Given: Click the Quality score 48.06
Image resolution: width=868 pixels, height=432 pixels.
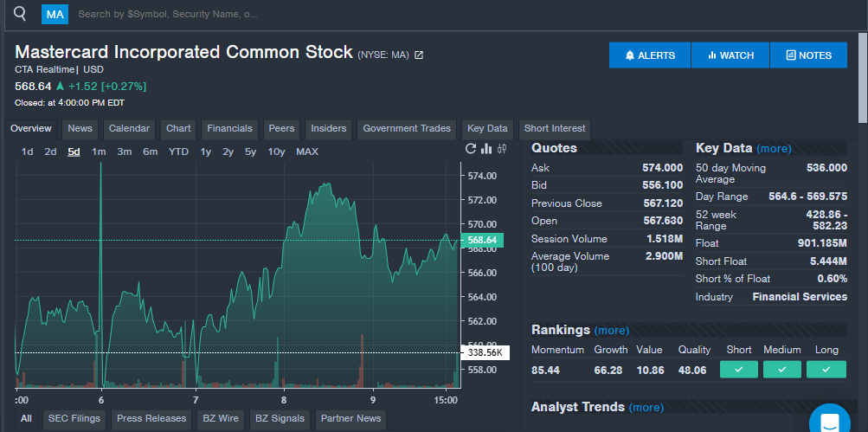Looking at the screenshot, I should click(692, 370).
